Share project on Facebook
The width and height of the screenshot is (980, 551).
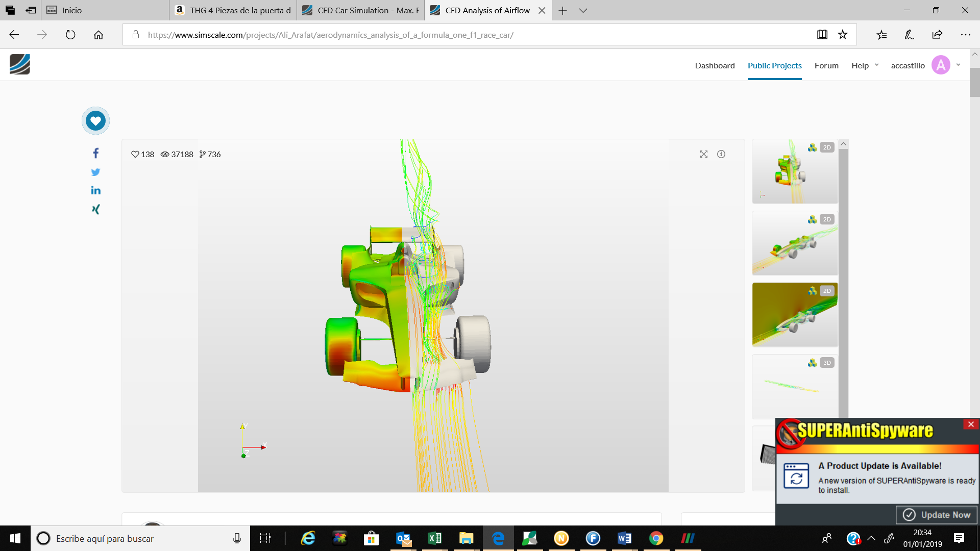click(95, 153)
